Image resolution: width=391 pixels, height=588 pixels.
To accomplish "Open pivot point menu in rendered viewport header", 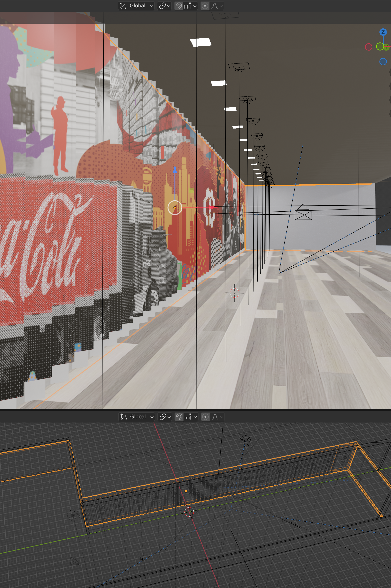I will coord(165,6).
